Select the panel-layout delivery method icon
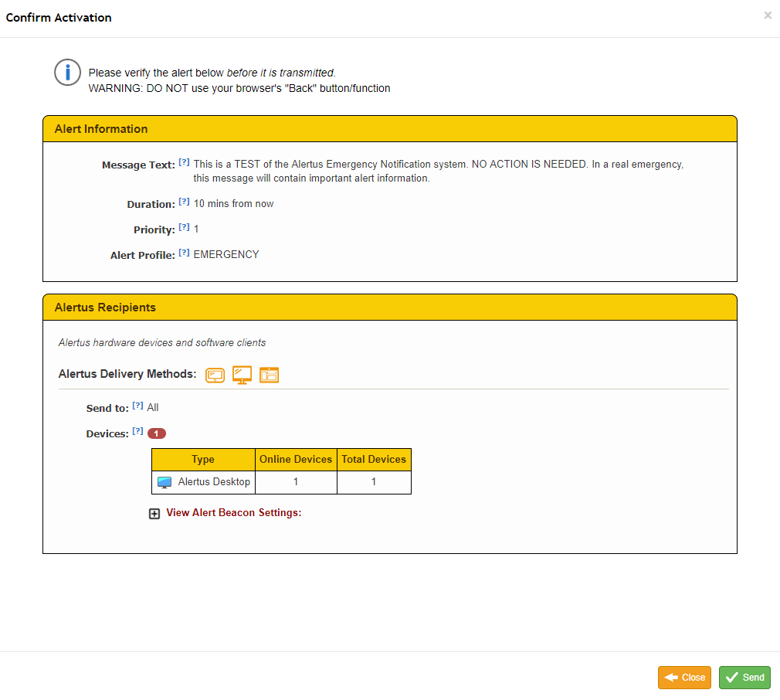The height and width of the screenshot is (700, 780). 269,375
